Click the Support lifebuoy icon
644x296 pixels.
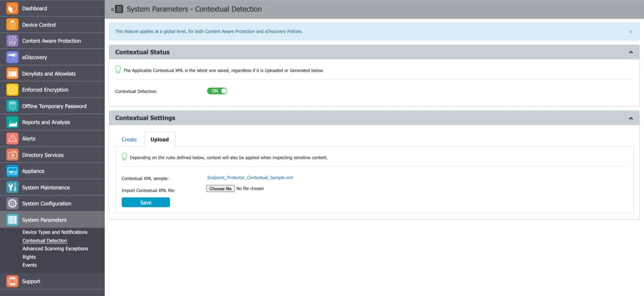tap(12, 281)
